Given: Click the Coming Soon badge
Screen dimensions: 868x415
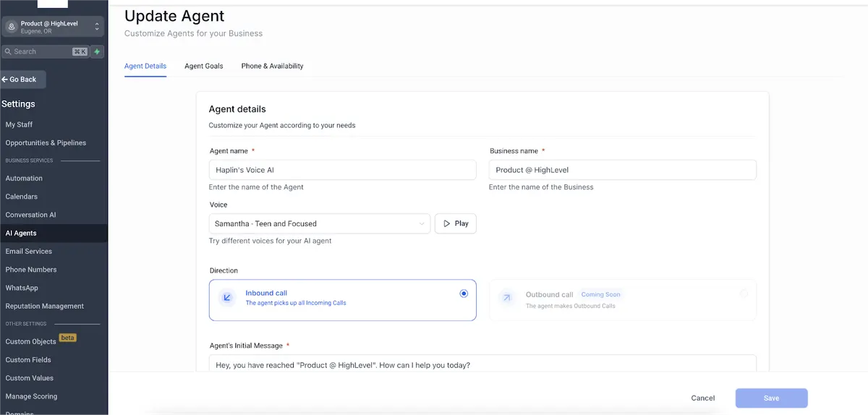Looking at the screenshot, I should click(x=602, y=294).
